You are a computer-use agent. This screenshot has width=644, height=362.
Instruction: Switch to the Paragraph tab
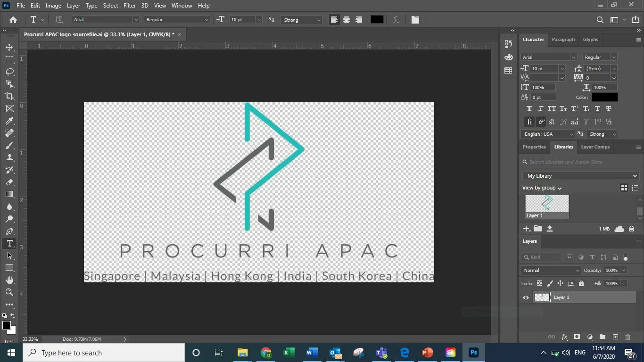pos(563,40)
